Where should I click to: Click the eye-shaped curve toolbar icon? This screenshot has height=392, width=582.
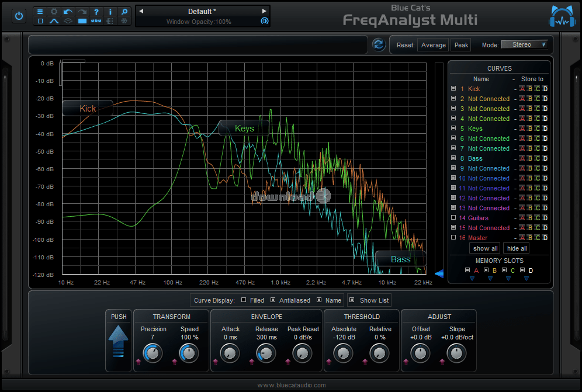tap(68, 21)
